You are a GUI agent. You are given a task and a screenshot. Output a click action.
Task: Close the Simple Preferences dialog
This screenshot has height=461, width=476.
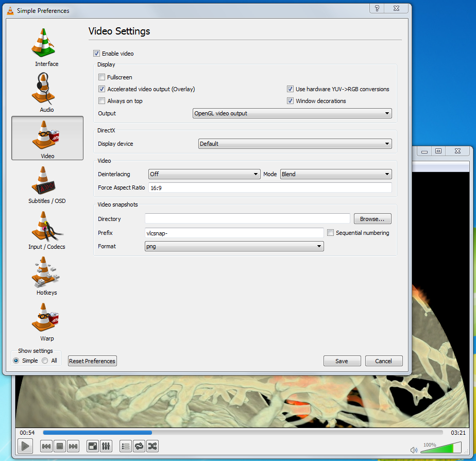point(397,8)
